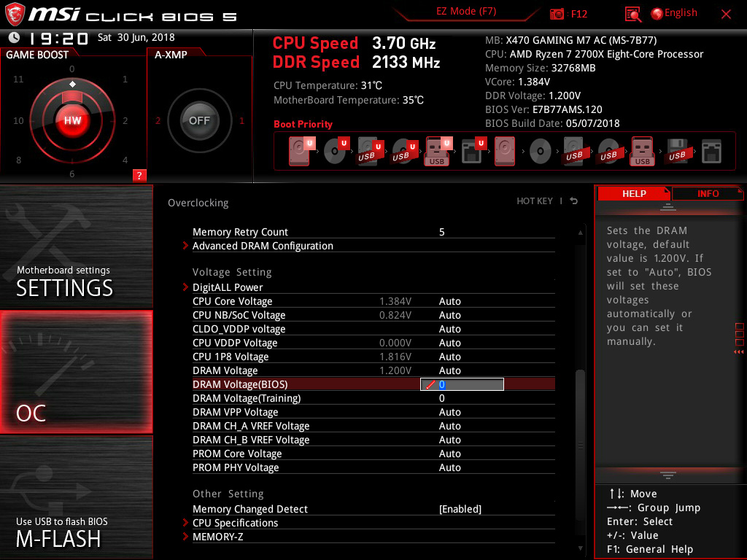Select the UEFI USB hard disk boot icon
Screen dimensions: 747x560
pos(370,151)
